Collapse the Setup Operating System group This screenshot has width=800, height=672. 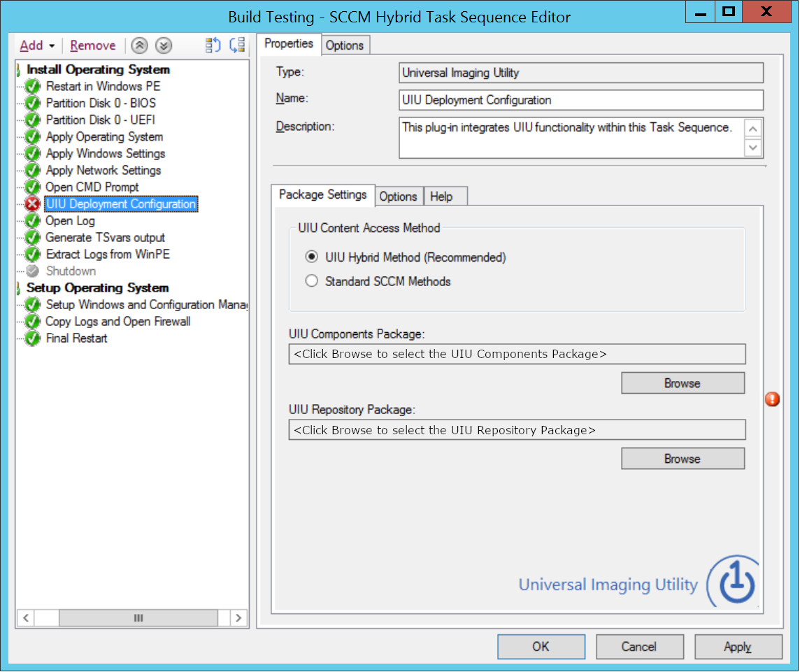[x=18, y=288]
